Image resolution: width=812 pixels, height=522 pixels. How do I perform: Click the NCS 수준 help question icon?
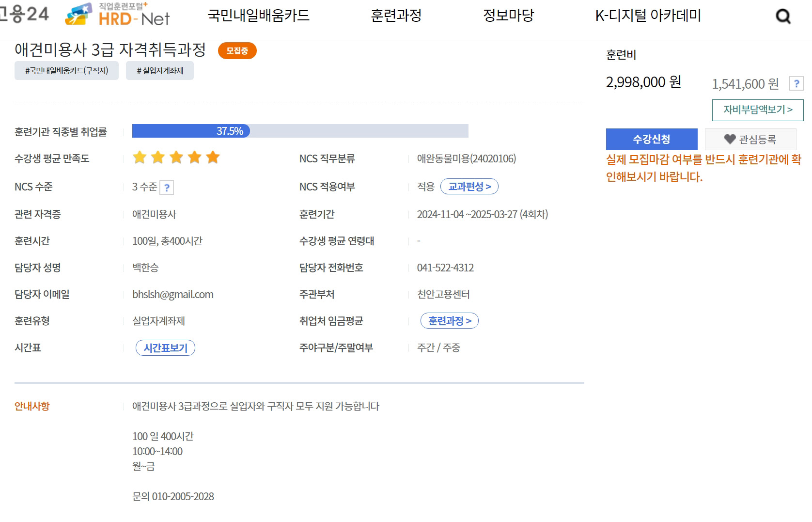(x=167, y=188)
